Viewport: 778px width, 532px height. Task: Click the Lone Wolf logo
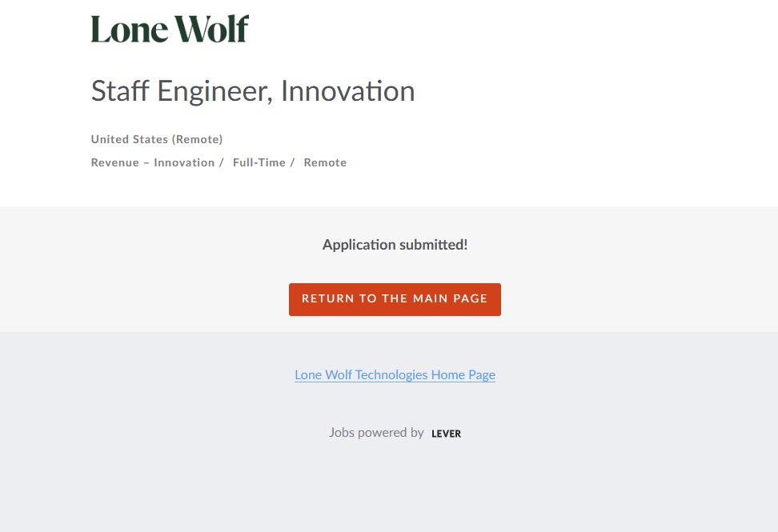(x=170, y=30)
